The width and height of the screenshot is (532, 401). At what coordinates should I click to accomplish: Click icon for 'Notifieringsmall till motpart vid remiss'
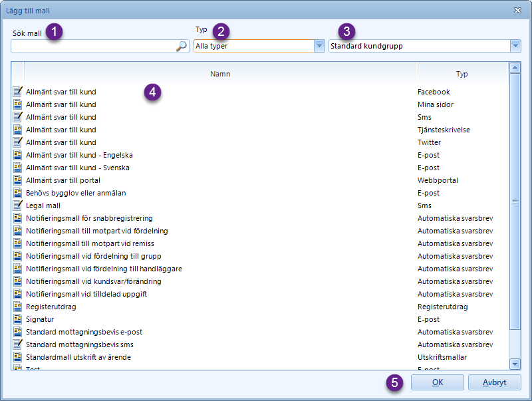(18, 243)
